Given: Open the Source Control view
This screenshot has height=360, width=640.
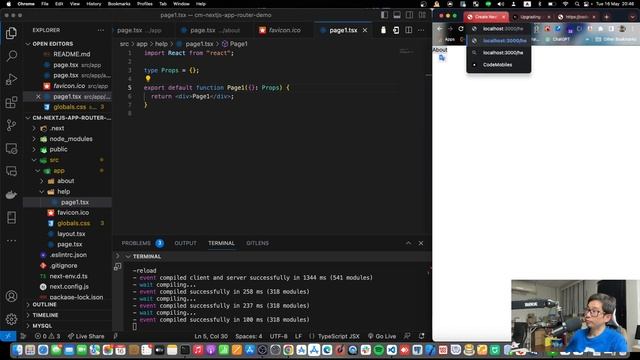Looking at the screenshot, I should pos(11,125).
